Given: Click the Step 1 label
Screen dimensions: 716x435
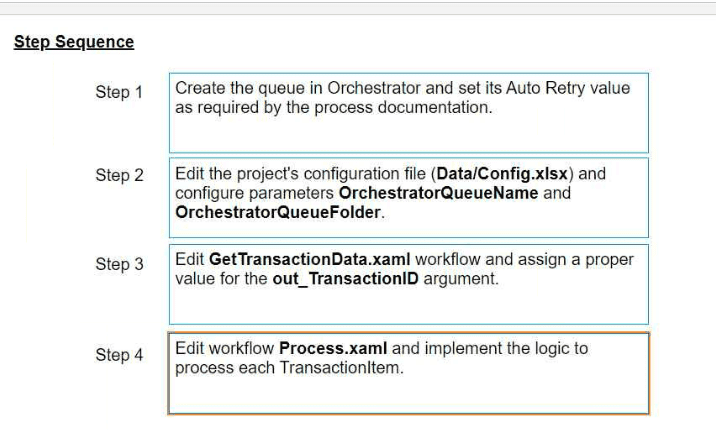Looking at the screenshot, I should [119, 92].
